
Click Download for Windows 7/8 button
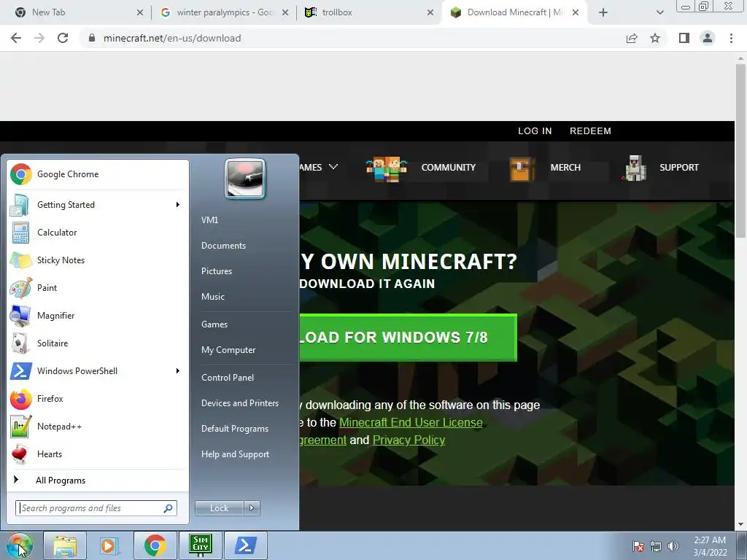[408, 337]
